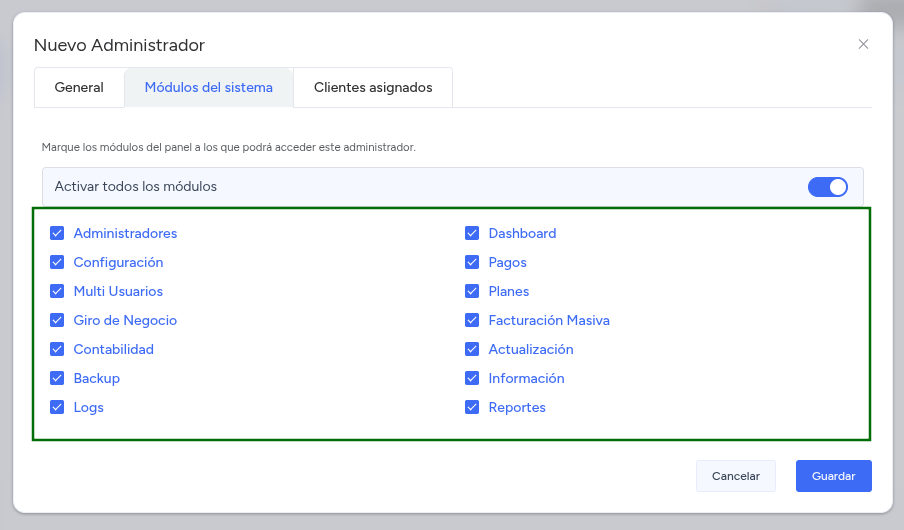Click the Logs label text
The height and width of the screenshot is (530, 904).
pyautogui.click(x=89, y=408)
